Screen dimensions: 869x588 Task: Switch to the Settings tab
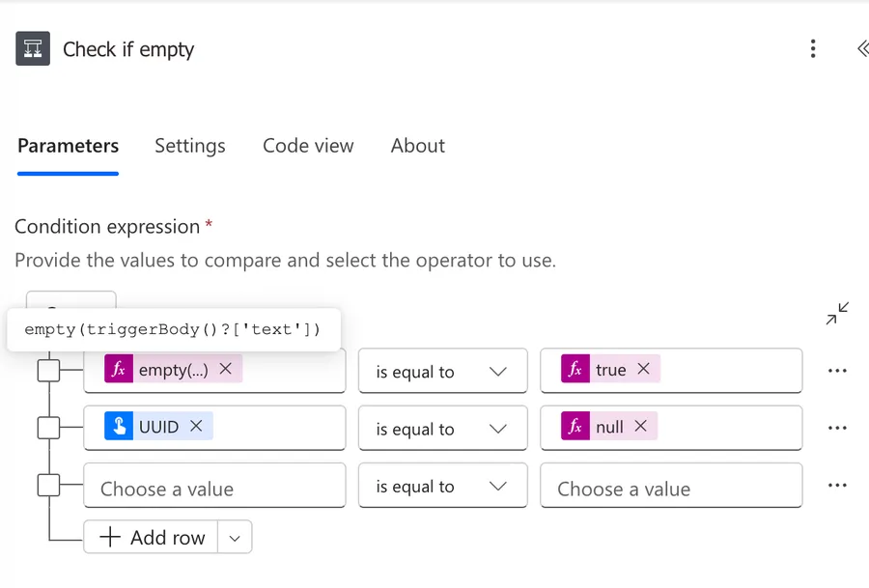tap(189, 146)
